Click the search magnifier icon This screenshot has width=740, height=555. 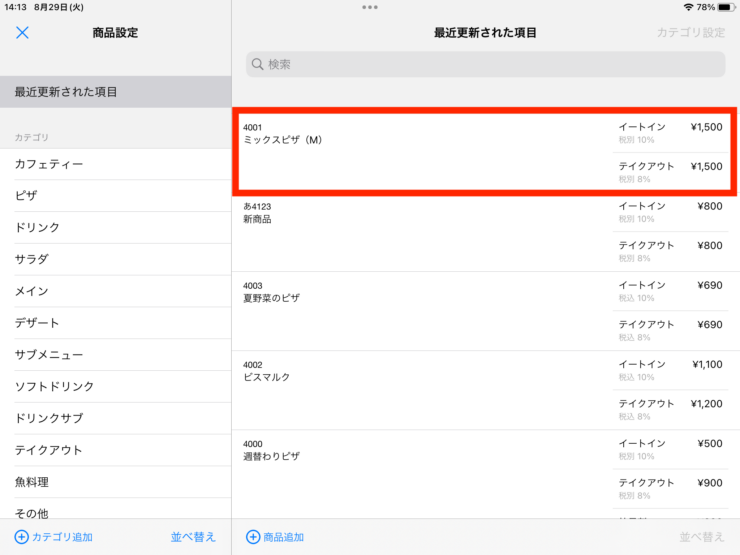pyautogui.click(x=257, y=64)
